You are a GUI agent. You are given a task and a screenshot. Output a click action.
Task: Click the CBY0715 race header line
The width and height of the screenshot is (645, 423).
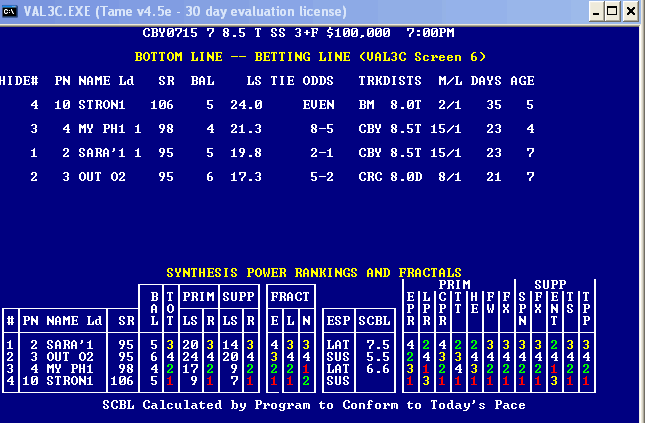click(x=299, y=33)
